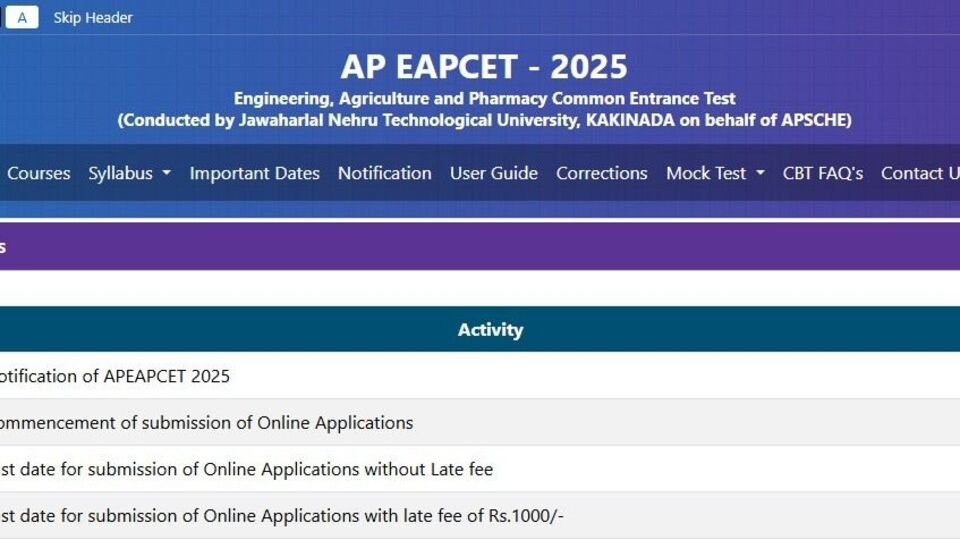
Task: Open the Courses menu item
Action: [39, 173]
